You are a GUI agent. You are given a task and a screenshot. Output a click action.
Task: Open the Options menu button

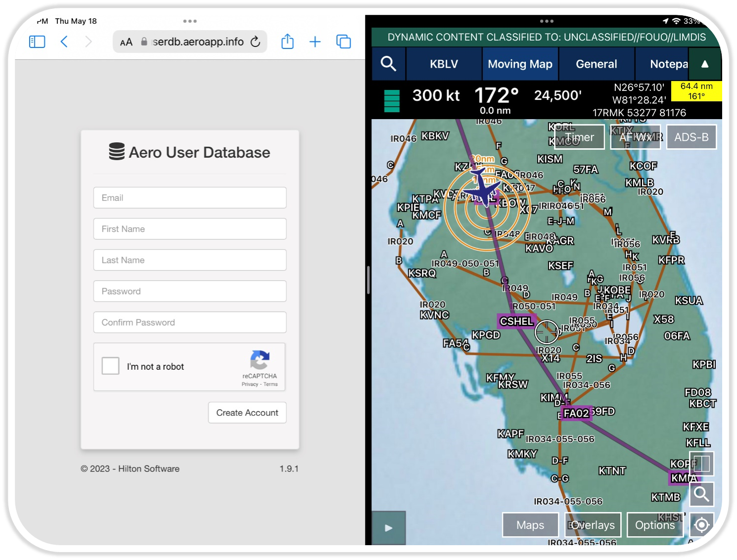(x=655, y=525)
